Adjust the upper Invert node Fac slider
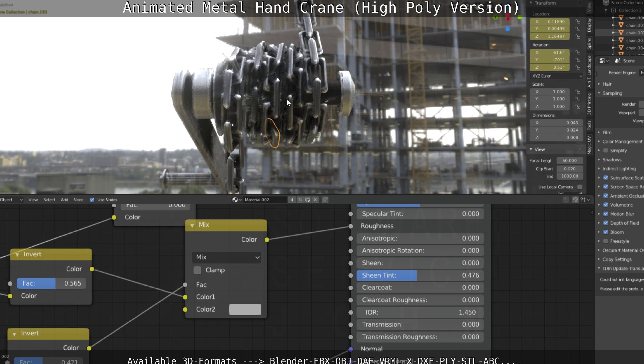 [x=51, y=284]
